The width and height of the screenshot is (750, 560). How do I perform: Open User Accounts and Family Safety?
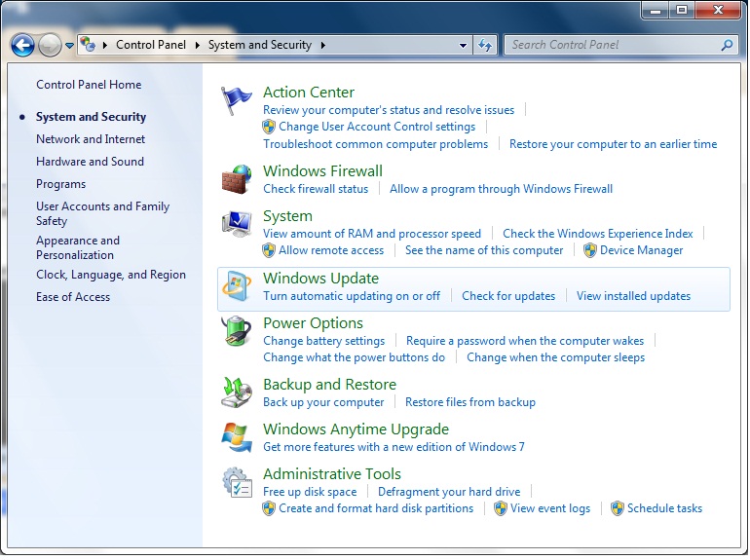103,213
